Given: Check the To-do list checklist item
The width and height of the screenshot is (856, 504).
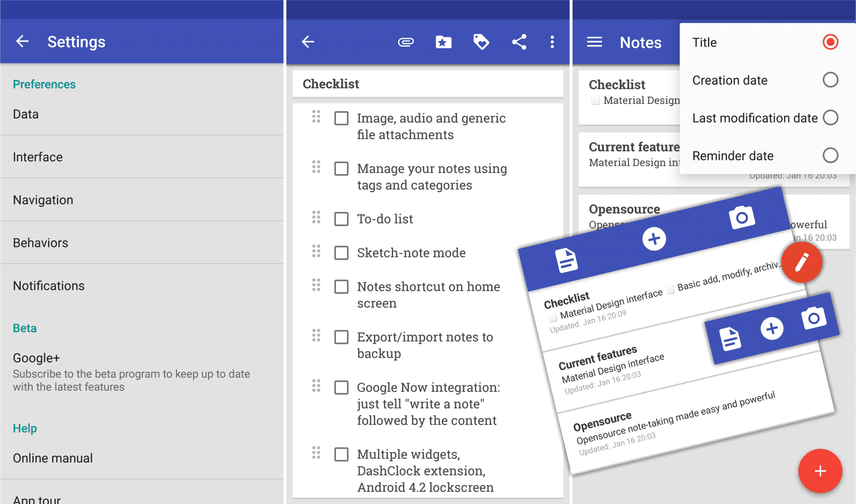Looking at the screenshot, I should (x=342, y=219).
